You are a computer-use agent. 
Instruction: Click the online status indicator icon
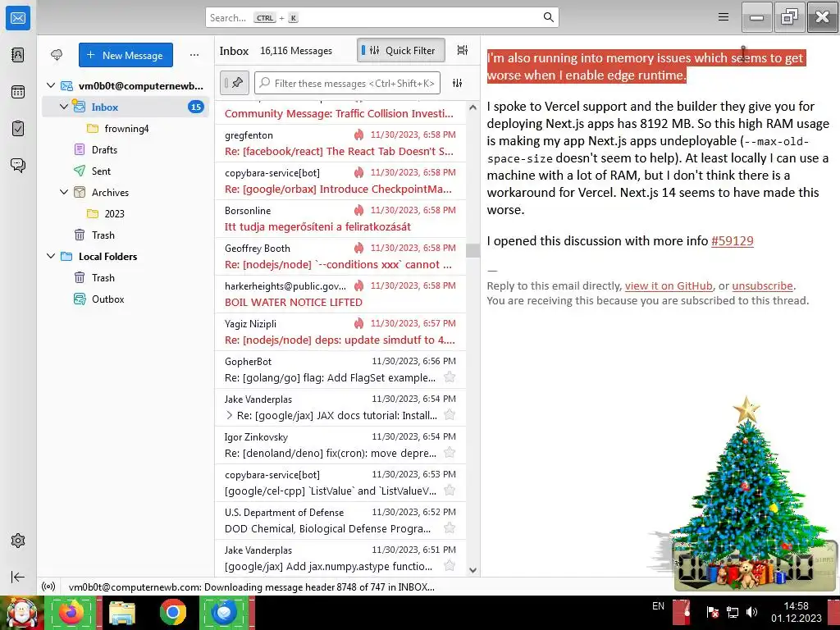[48, 587]
